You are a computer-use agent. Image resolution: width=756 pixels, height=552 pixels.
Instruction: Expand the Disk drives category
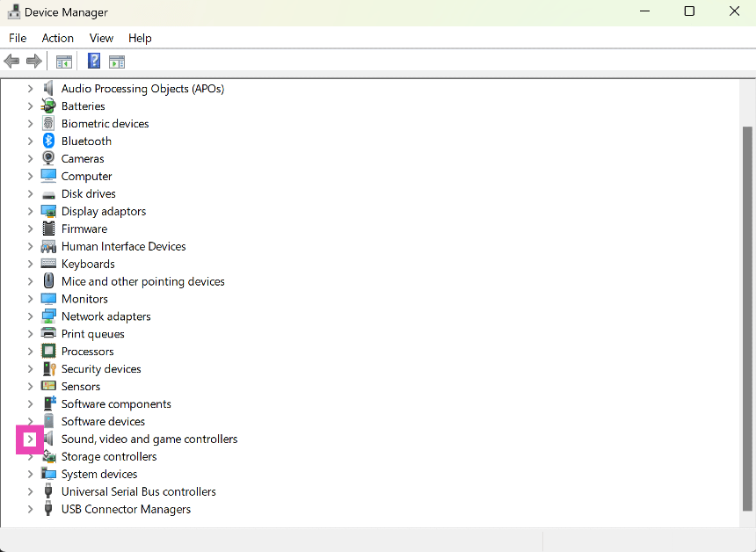tap(29, 193)
